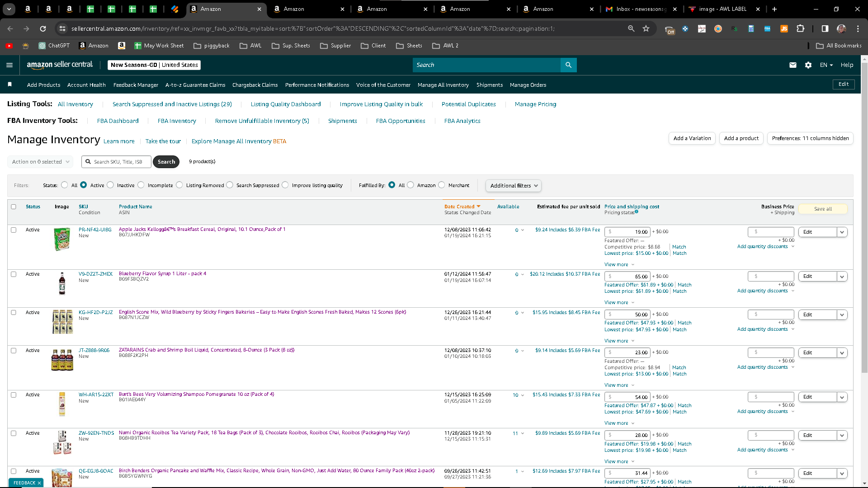This screenshot has width=868, height=488.
Task: Open Edit dropdown arrow for Blueberry Syrup row
Action: pyautogui.click(x=842, y=277)
